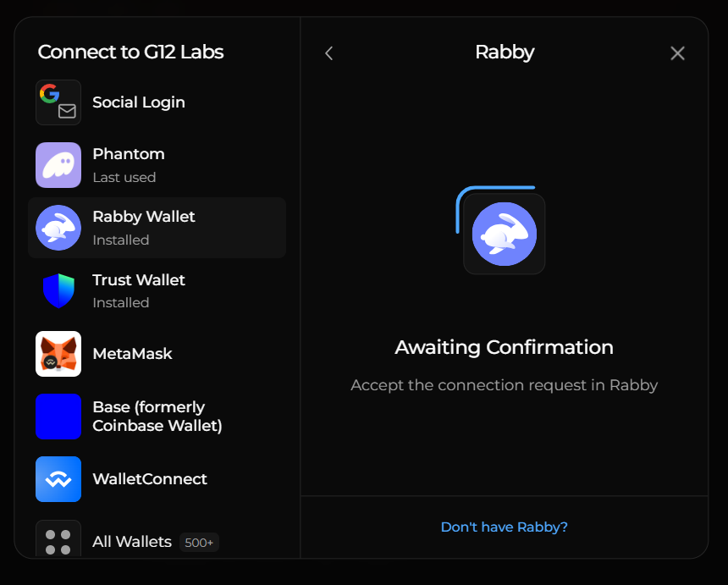Go back using the left chevron arrow
Image resolution: width=728 pixels, height=585 pixels.
pyautogui.click(x=329, y=53)
